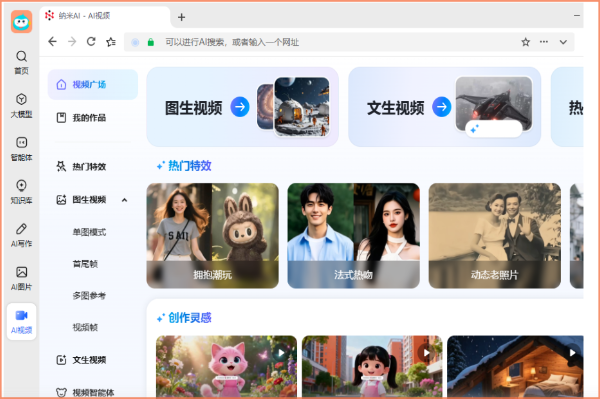Image resolution: width=600 pixels, height=399 pixels.
Task: Play the snowy cabin video
Action: pos(572,352)
